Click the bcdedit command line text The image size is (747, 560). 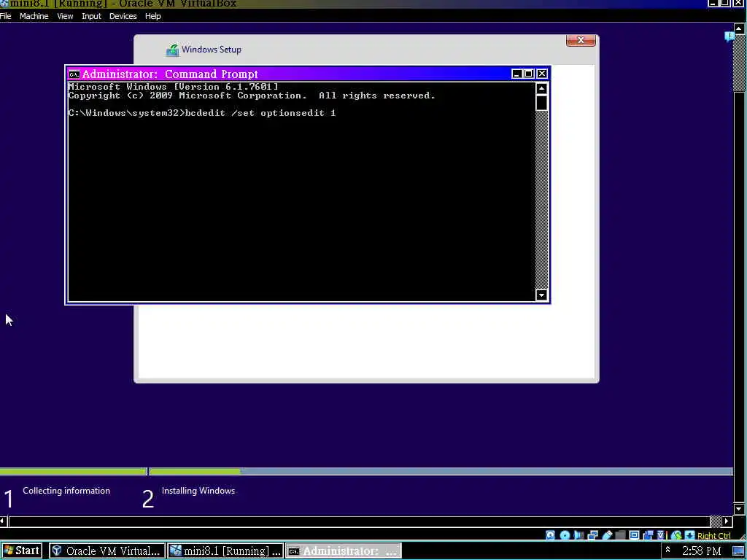[x=260, y=113]
